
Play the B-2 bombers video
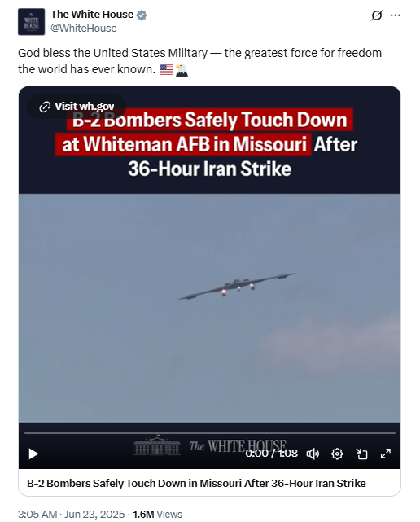pyautogui.click(x=33, y=454)
